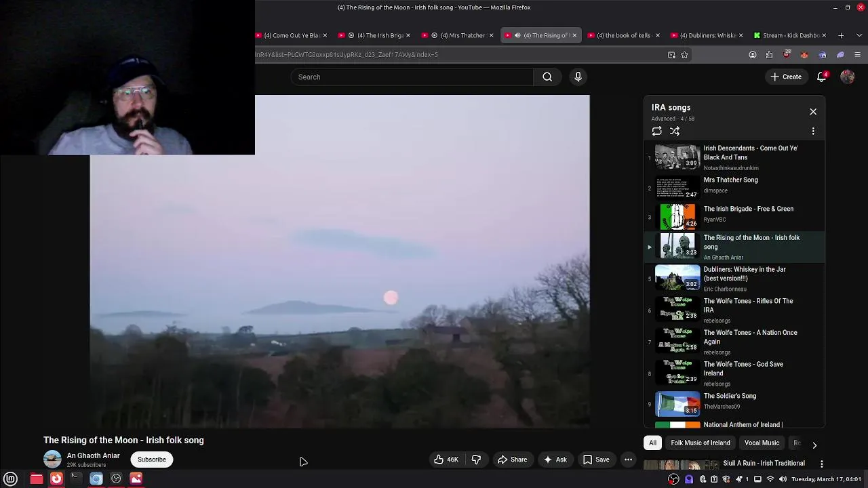The height and width of the screenshot is (488, 868).
Task: Open Chromium browser from the taskbar
Action: tap(96, 479)
